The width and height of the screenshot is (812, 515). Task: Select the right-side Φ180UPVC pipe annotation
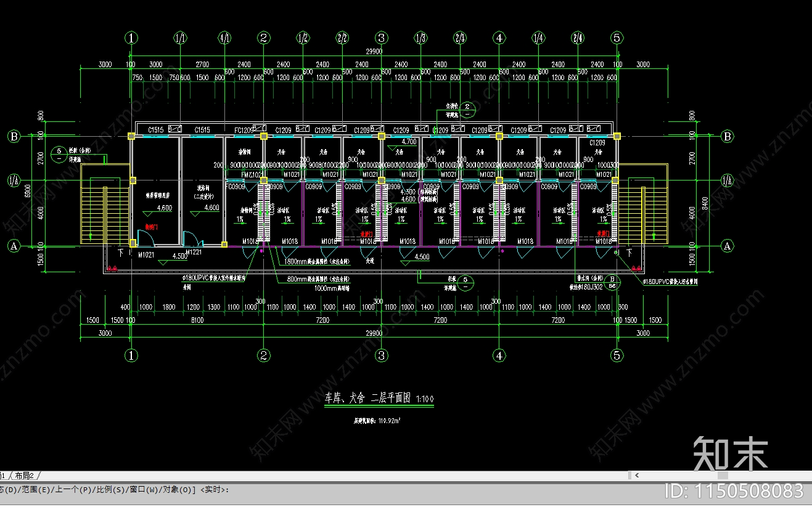(x=670, y=282)
